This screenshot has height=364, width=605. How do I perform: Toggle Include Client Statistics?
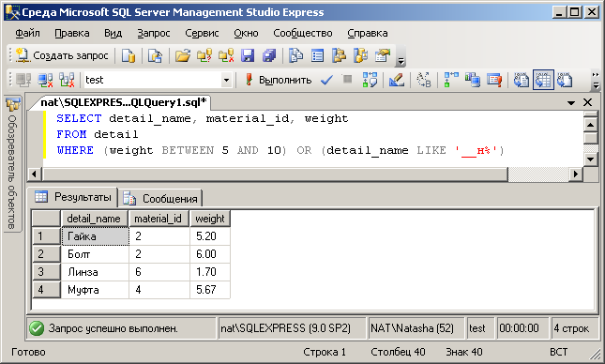472,80
